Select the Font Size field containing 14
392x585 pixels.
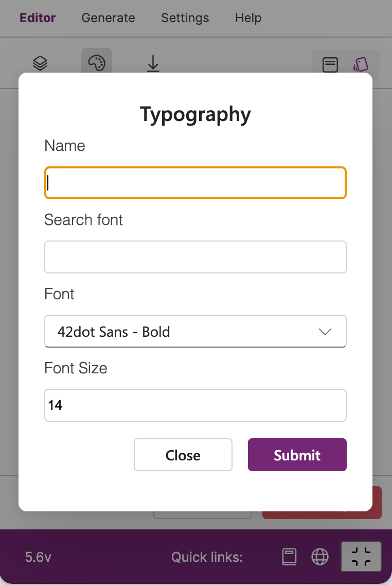point(195,405)
